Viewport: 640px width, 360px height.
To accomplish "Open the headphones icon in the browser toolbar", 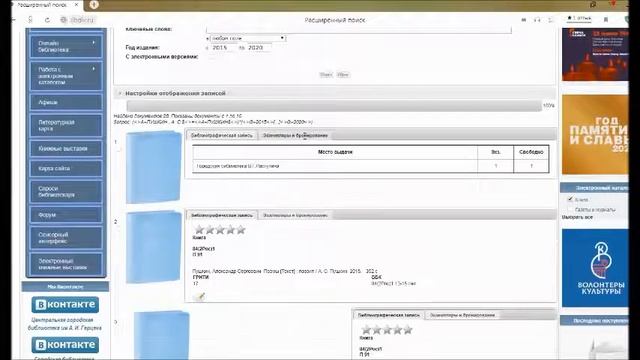I will point(537,20).
